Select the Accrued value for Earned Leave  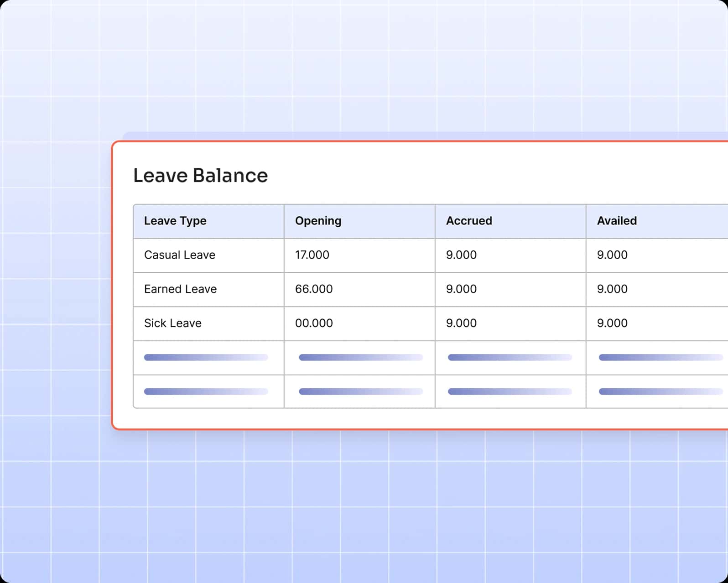pyautogui.click(x=461, y=289)
